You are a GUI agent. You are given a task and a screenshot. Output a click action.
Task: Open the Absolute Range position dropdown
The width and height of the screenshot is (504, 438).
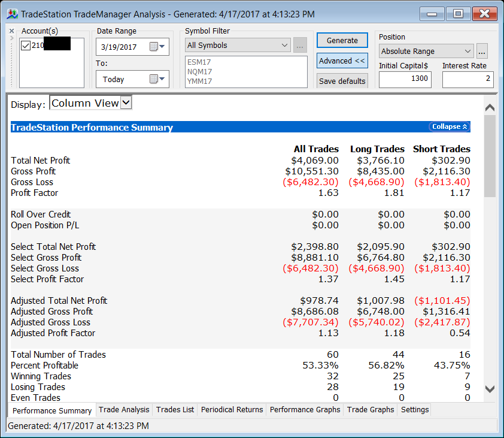point(426,51)
